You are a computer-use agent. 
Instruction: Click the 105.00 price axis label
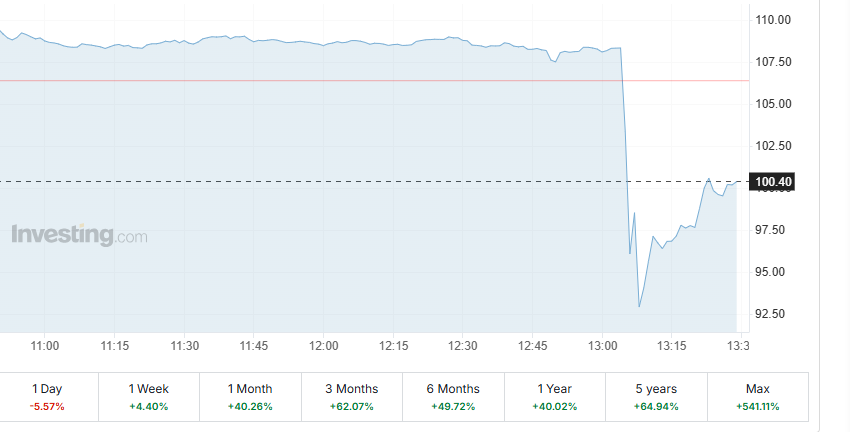(773, 104)
